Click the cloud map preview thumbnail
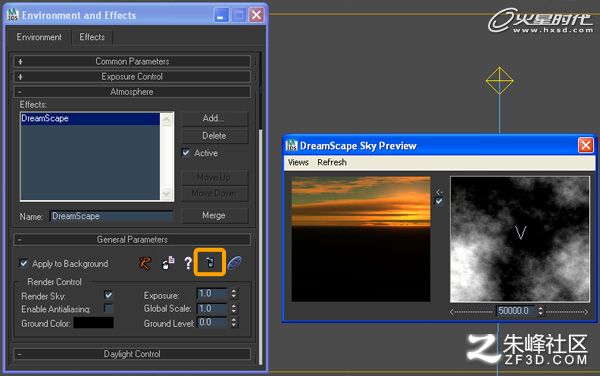 pyautogui.click(x=520, y=239)
